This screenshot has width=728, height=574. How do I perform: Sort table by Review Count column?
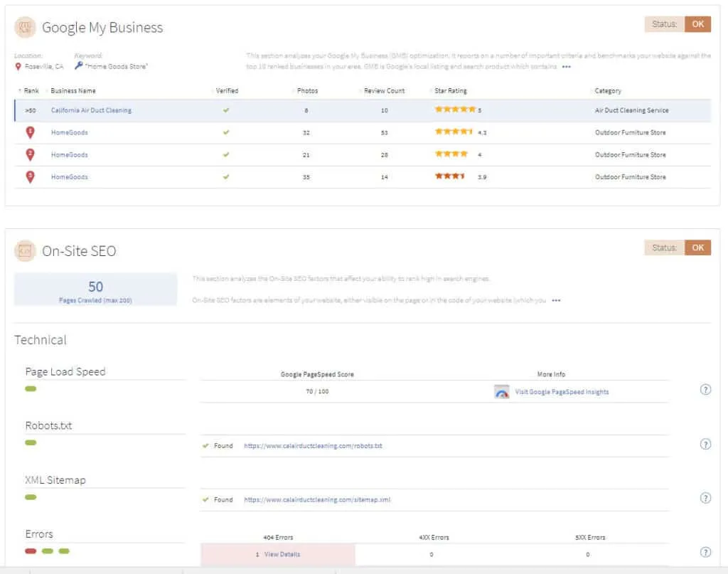tap(384, 91)
